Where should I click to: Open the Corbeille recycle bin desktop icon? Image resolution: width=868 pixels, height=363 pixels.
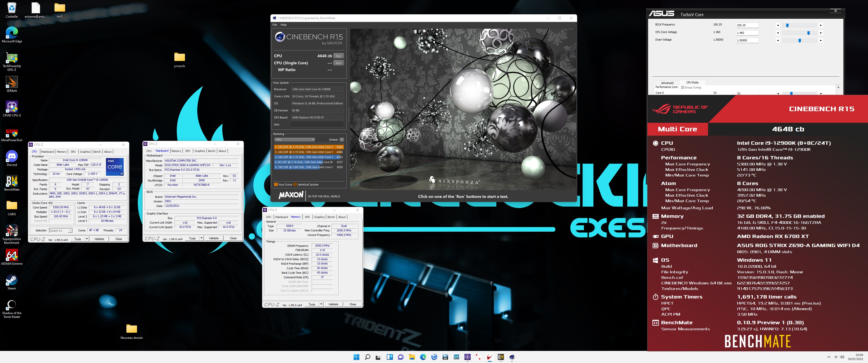(x=12, y=10)
